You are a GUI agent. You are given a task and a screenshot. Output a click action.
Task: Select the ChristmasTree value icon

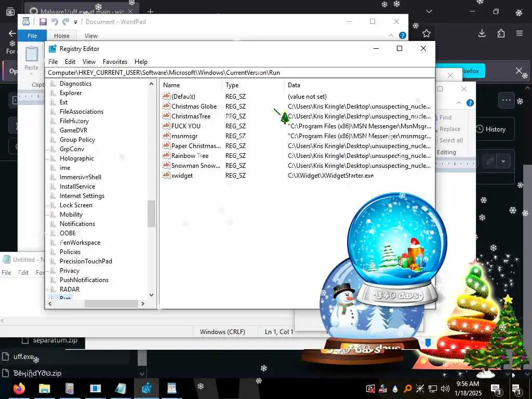(x=166, y=116)
